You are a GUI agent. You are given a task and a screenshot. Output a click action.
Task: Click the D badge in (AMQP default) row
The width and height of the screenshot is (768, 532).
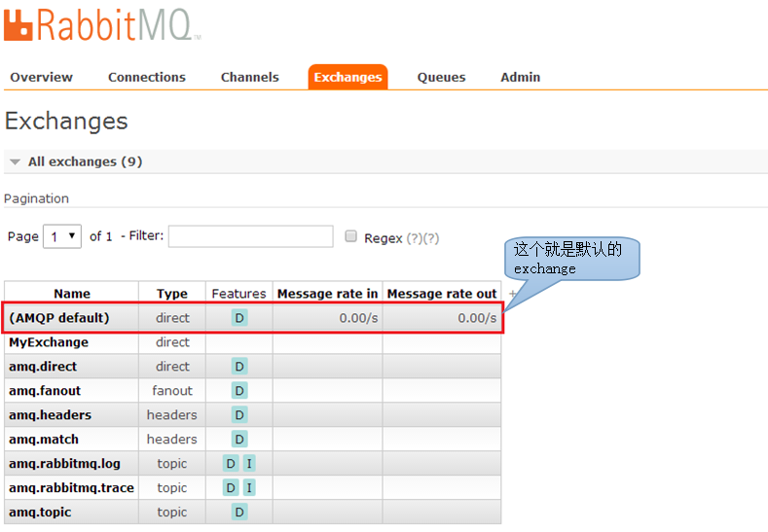239,318
